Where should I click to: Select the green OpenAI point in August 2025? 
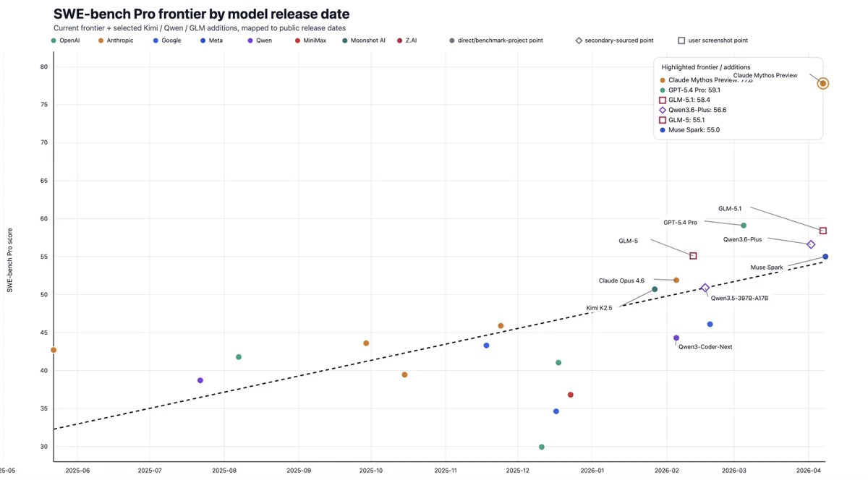(239, 357)
